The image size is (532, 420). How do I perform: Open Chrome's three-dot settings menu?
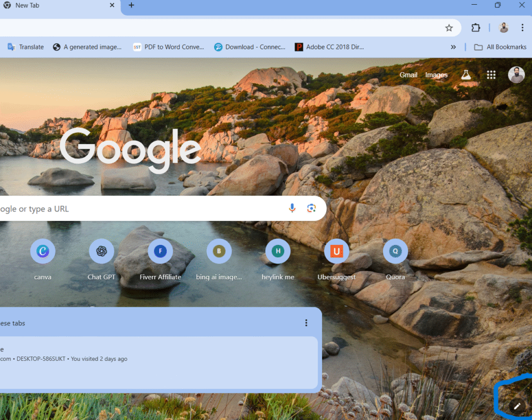(x=523, y=28)
